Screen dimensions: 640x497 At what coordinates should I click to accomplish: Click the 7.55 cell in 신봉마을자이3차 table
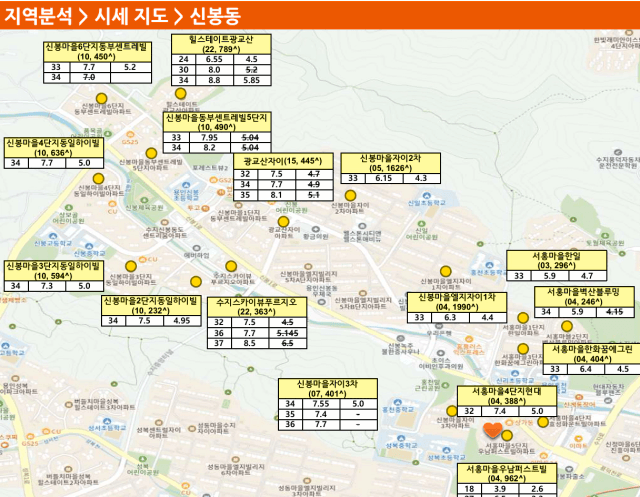pyautogui.click(x=321, y=404)
